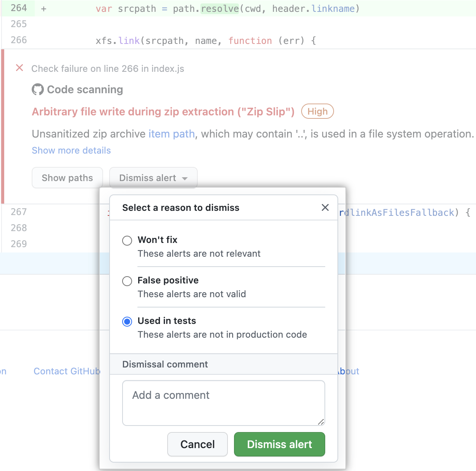This screenshot has height=471, width=476.
Task: Click the plus sign on line 264
Action: pos(43,8)
